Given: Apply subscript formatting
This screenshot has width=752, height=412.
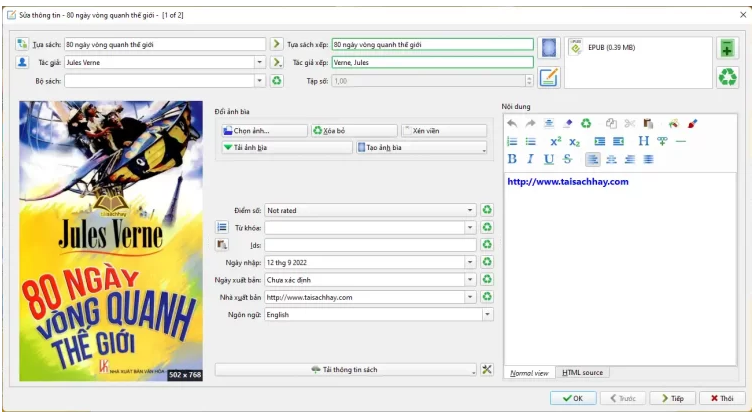Looking at the screenshot, I should pyautogui.click(x=574, y=141).
